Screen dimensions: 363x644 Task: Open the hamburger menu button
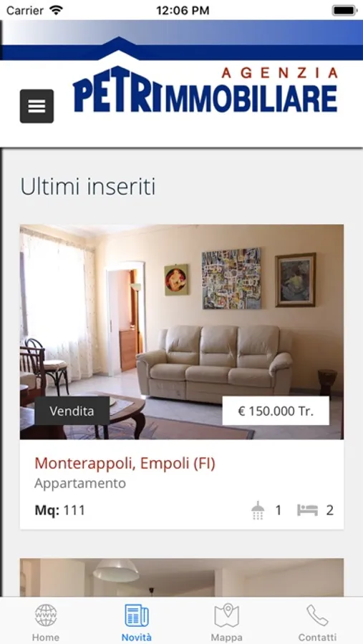[x=37, y=106]
